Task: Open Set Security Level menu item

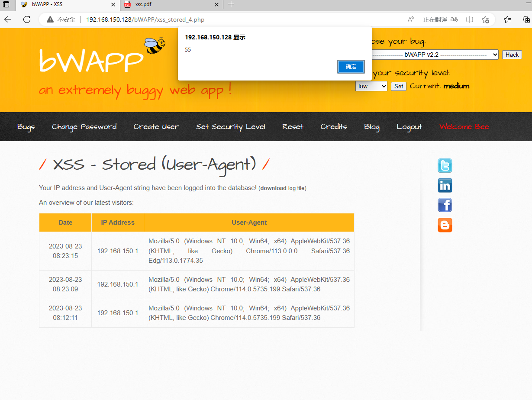Action: (231, 127)
